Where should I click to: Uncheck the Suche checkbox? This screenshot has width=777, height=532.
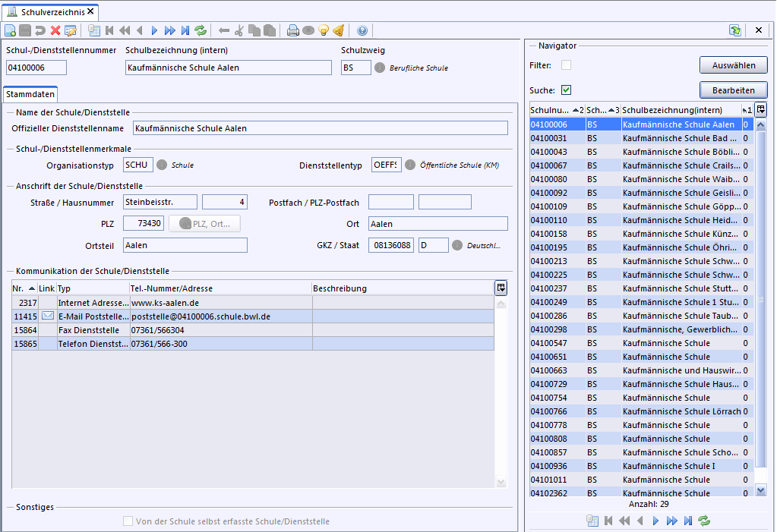[566, 90]
